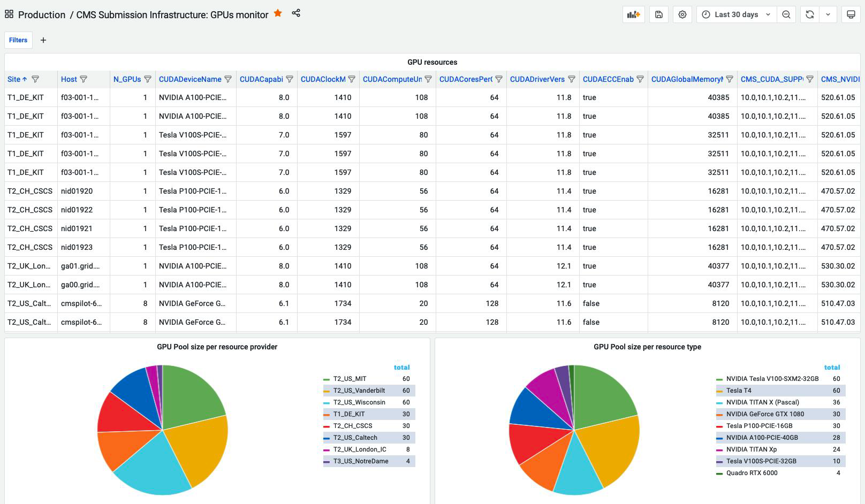Select NVIDIA A100-PCIE-40GB legend label
865x504 pixels.
(762, 438)
